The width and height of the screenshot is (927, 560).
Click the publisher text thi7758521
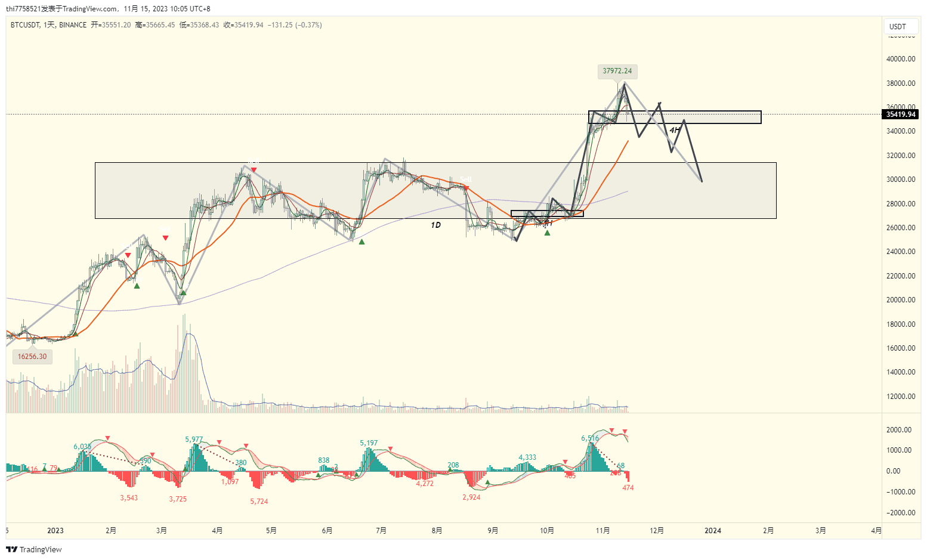(23, 9)
